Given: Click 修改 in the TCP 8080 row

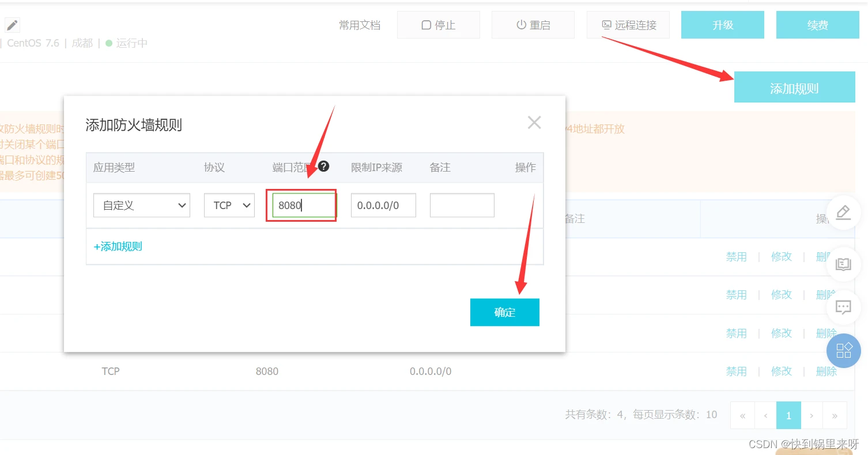Looking at the screenshot, I should [782, 371].
